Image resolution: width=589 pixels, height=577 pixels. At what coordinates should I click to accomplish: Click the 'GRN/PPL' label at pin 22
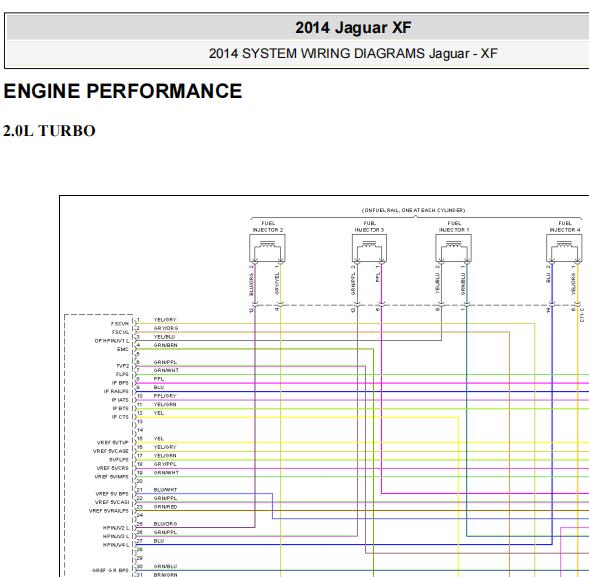pyautogui.click(x=165, y=498)
